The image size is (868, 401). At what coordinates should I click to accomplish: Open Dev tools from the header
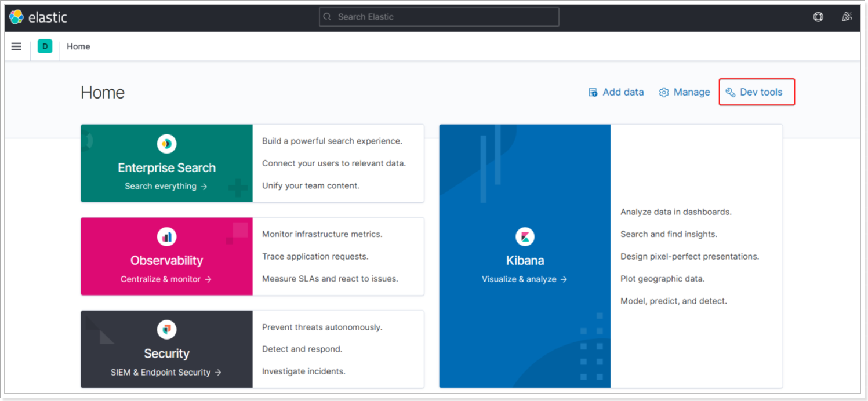pos(754,92)
